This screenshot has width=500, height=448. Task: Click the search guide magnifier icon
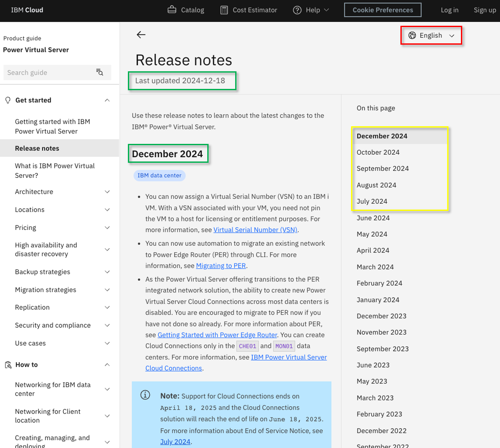pyautogui.click(x=100, y=72)
